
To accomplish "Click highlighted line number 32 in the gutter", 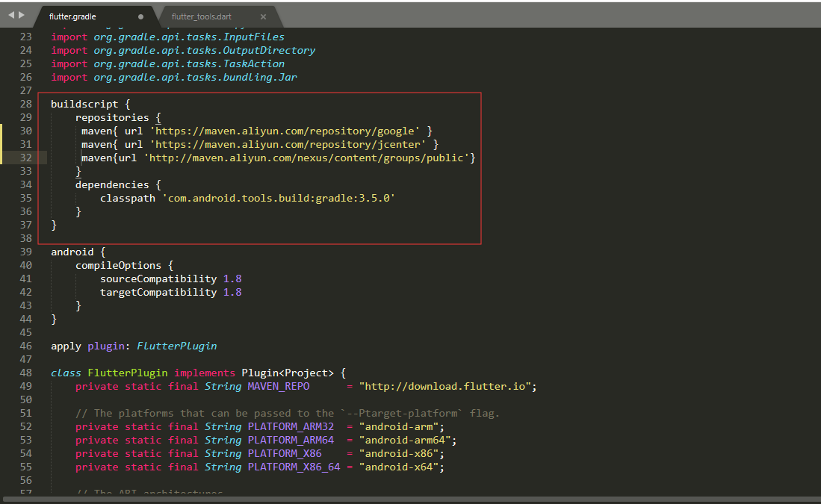I will [25, 158].
